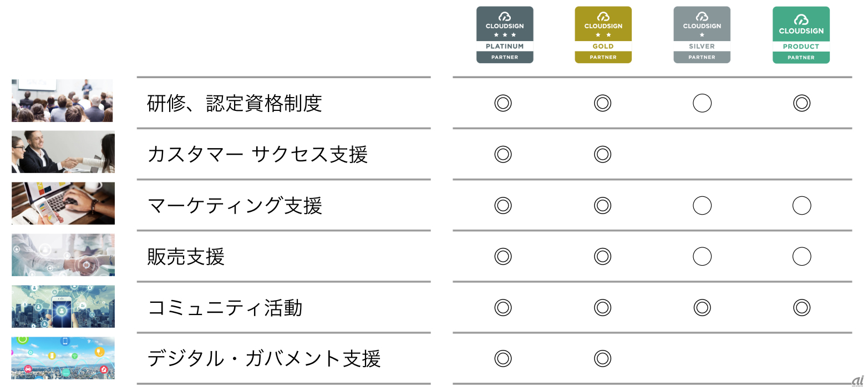The width and height of the screenshot is (868, 391).
Task: Select the 販売支援 row label
Action: (x=186, y=257)
